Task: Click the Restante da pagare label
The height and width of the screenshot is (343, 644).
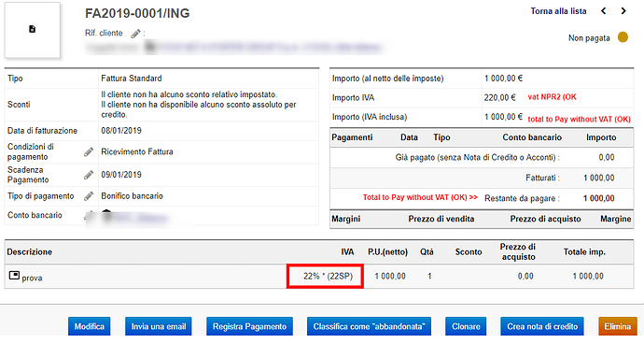Action: [522, 199]
